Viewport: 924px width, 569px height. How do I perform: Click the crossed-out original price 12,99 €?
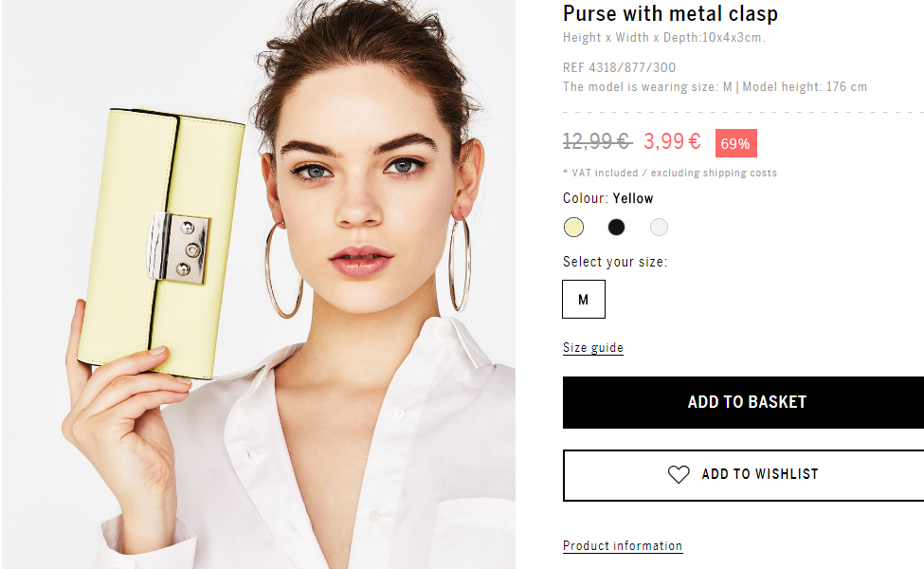click(x=597, y=141)
